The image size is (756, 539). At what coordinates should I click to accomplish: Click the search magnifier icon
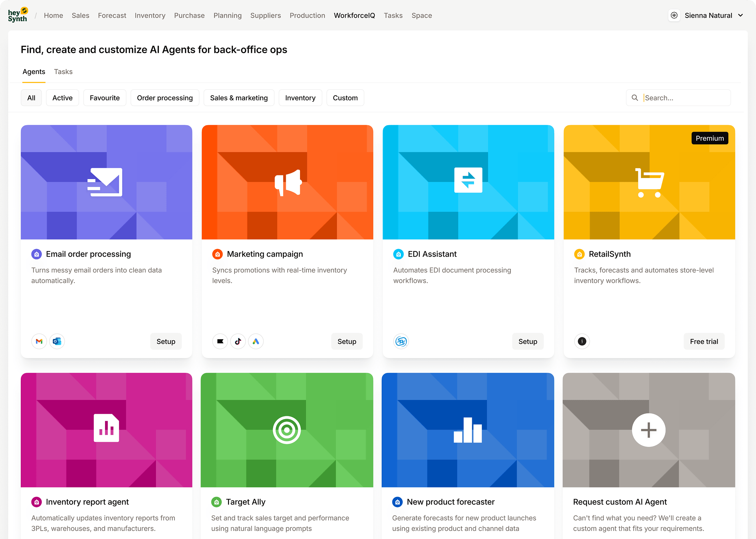coord(634,97)
